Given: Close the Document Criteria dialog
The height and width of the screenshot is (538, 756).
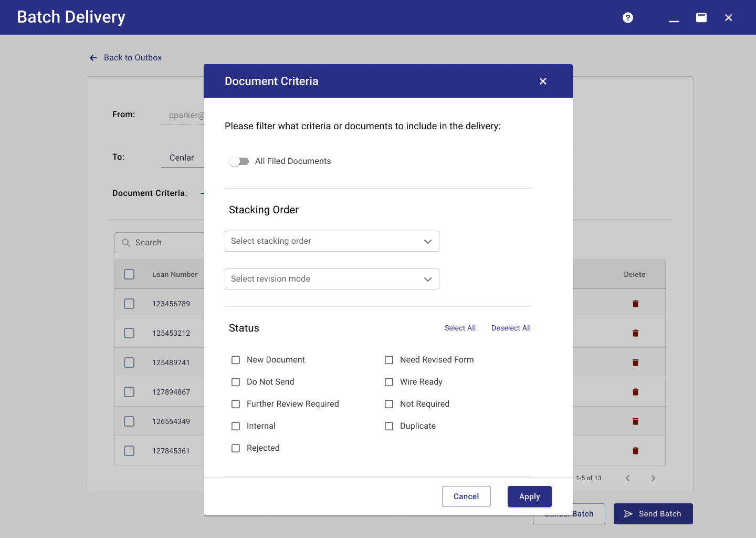Looking at the screenshot, I should pos(543,81).
